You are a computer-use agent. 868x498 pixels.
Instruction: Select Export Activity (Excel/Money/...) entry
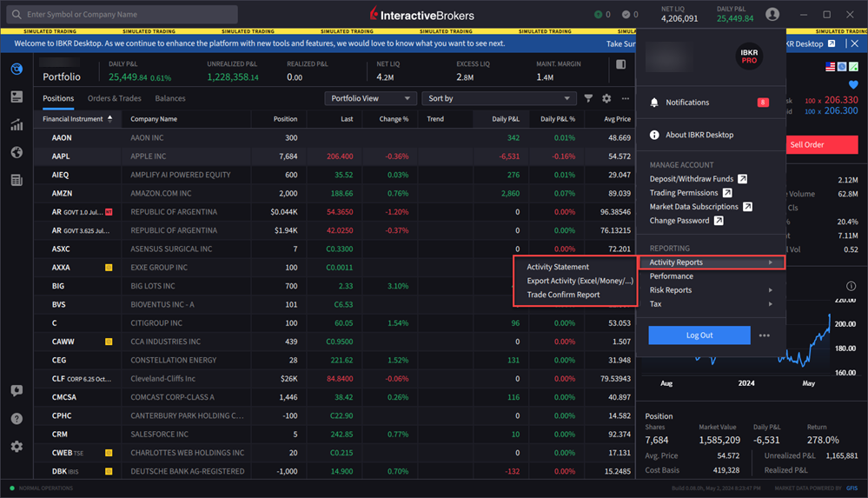coord(580,281)
